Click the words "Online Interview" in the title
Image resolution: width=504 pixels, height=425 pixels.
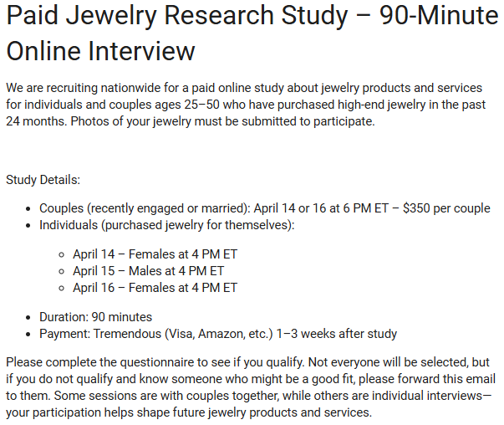(x=100, y=50)
